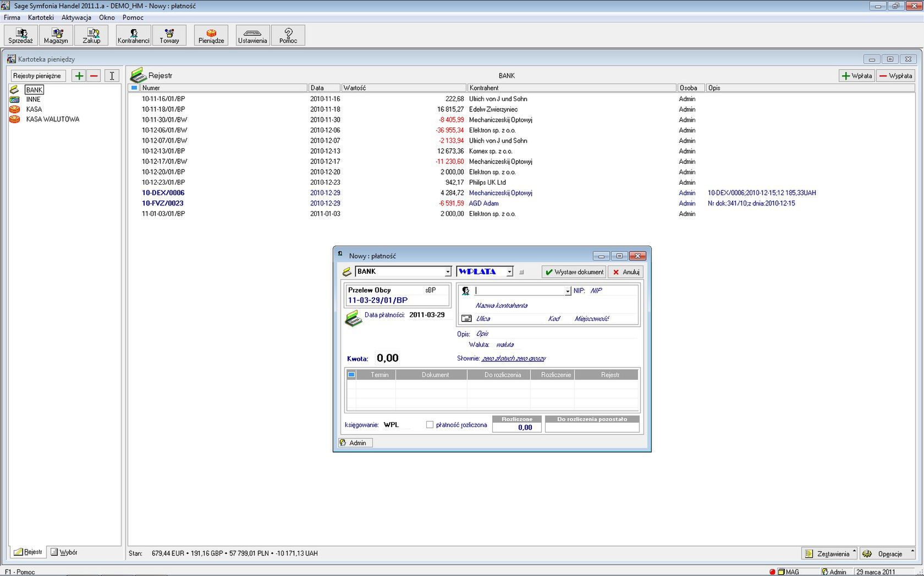
Task: Switch to the Rejestr tab at bottom
Action: (28, 552)
